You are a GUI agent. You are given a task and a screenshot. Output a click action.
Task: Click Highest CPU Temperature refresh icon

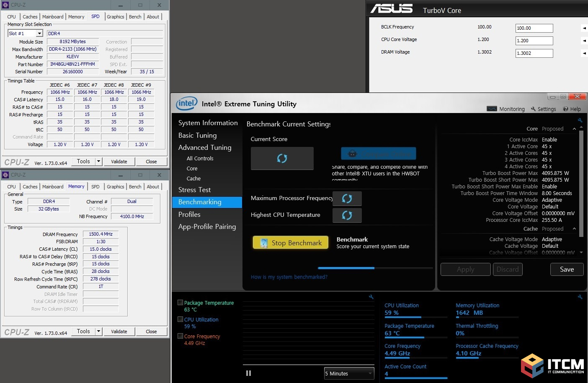(347, 215)
